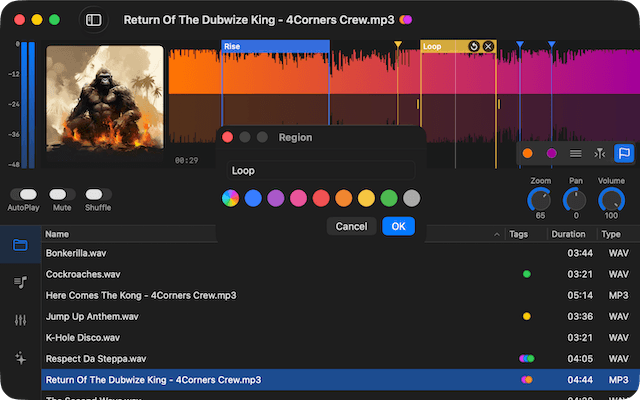Click the tag icon beside the title
The image size is (640, 400).
pyautogui.click(x=406, y=20)
